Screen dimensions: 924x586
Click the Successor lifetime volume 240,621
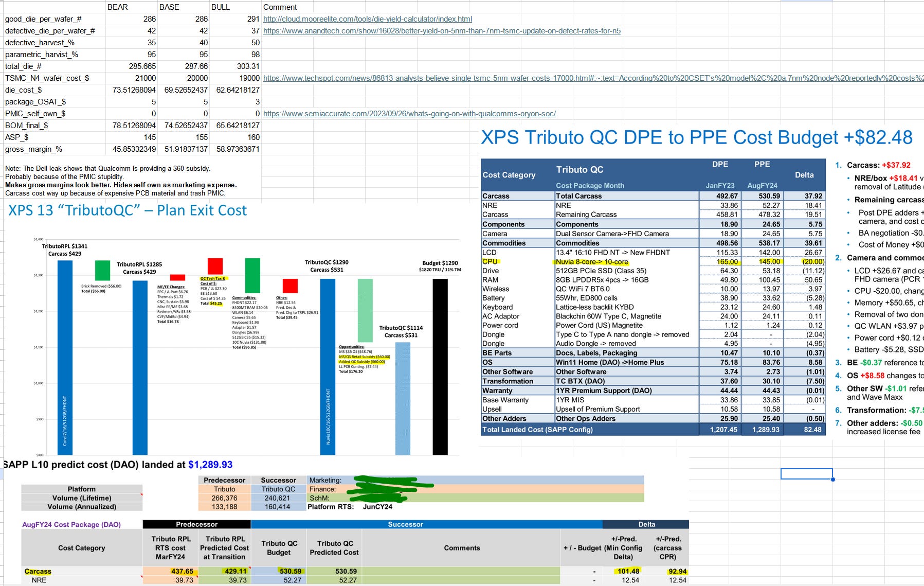(x=278, y=498)
